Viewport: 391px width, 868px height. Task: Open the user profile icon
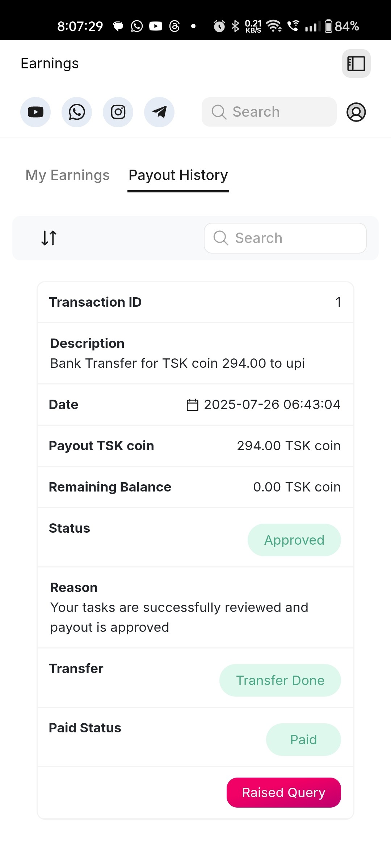356,112
